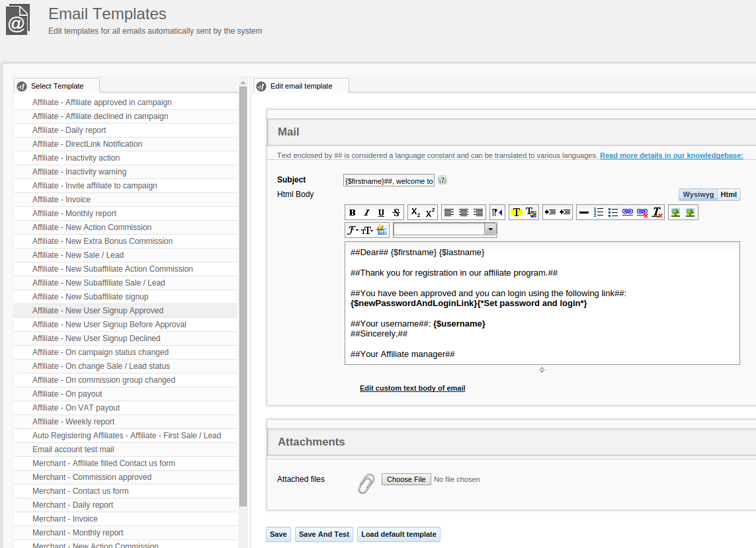Click paperclip attachment icon
The image size is (756, 548).
366,483
